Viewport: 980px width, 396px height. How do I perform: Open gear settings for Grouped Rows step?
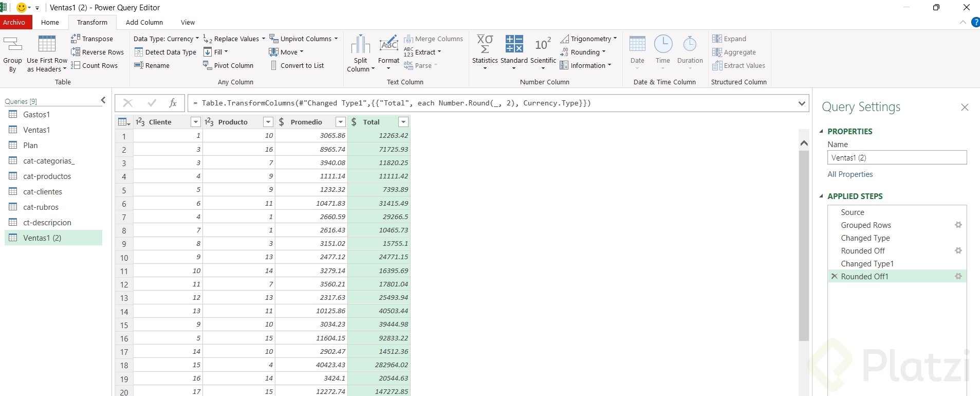958,225
